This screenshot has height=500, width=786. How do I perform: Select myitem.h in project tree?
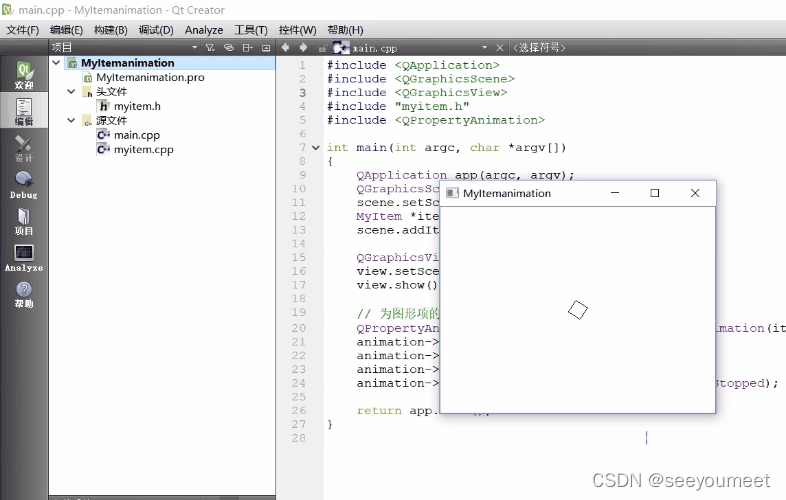pos(136,106)
